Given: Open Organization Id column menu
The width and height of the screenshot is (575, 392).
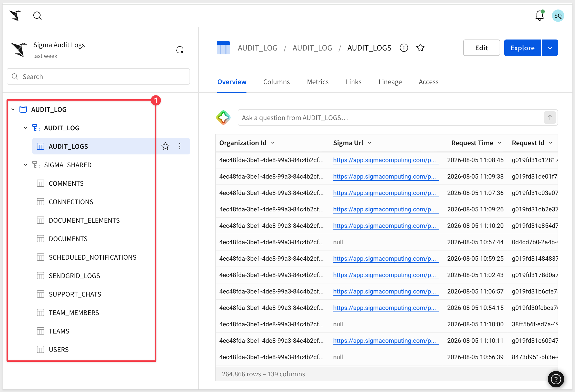Looking at the screenshot, I should tap(273, 143).
